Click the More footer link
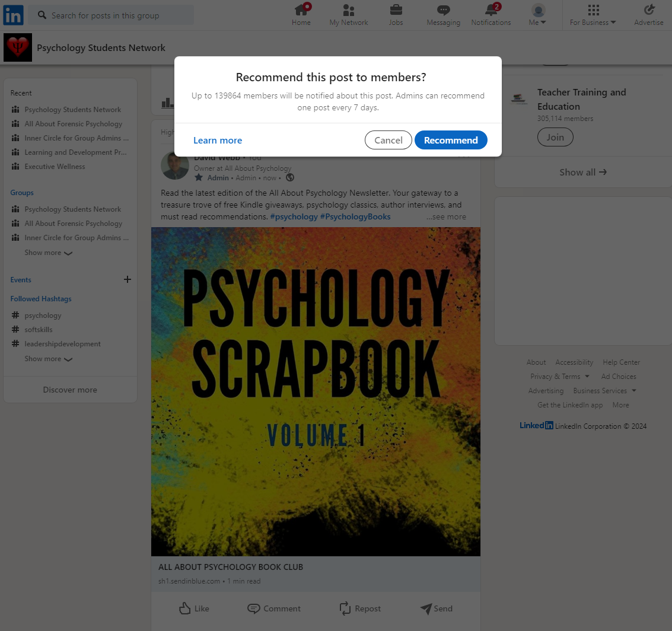The image size is (672, 631). point(620,404)
